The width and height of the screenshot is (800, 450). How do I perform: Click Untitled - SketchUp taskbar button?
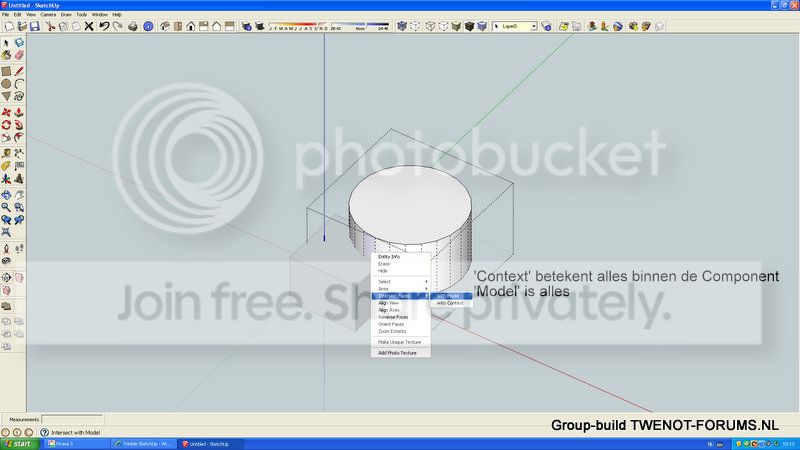(x=211, y=444)
